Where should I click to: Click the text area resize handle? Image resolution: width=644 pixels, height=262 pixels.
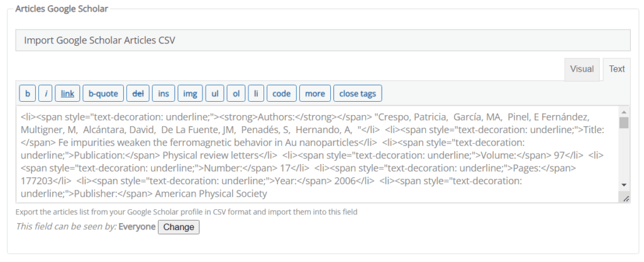click(626, 199)
